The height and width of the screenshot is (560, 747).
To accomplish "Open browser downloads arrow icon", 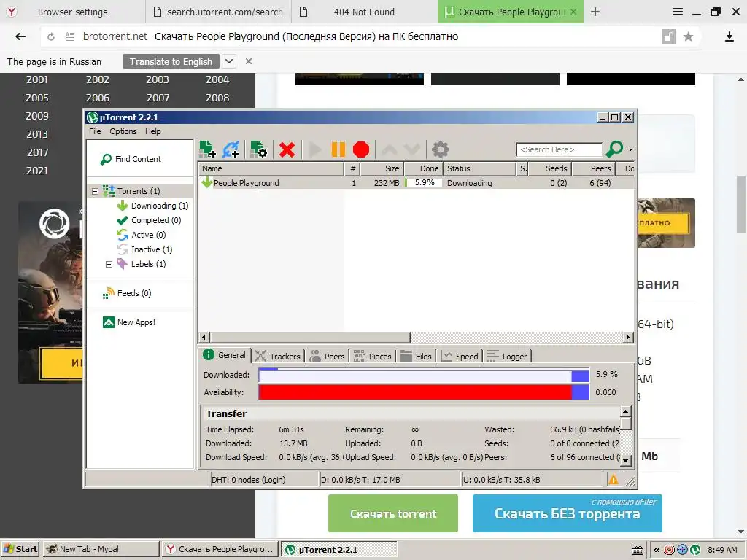I will click(729, 36).
